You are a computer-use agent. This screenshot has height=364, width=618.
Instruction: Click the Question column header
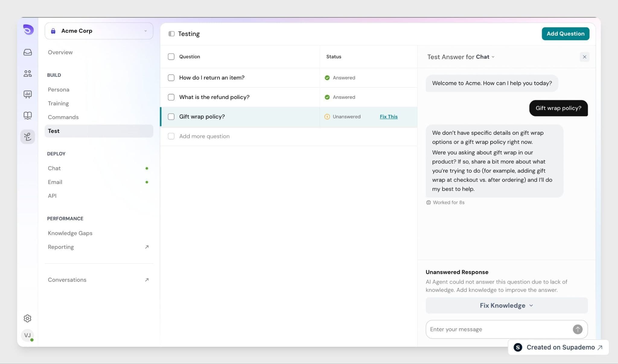tap(190, 57)
